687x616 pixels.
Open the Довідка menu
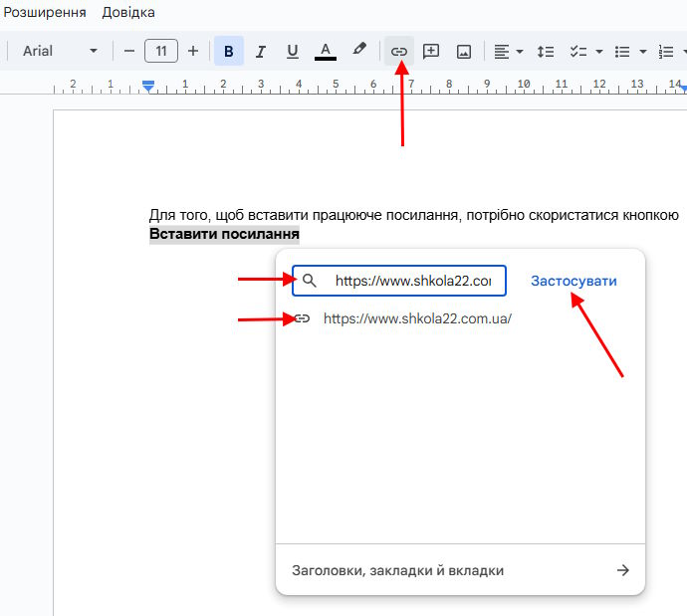pos(128,13)
